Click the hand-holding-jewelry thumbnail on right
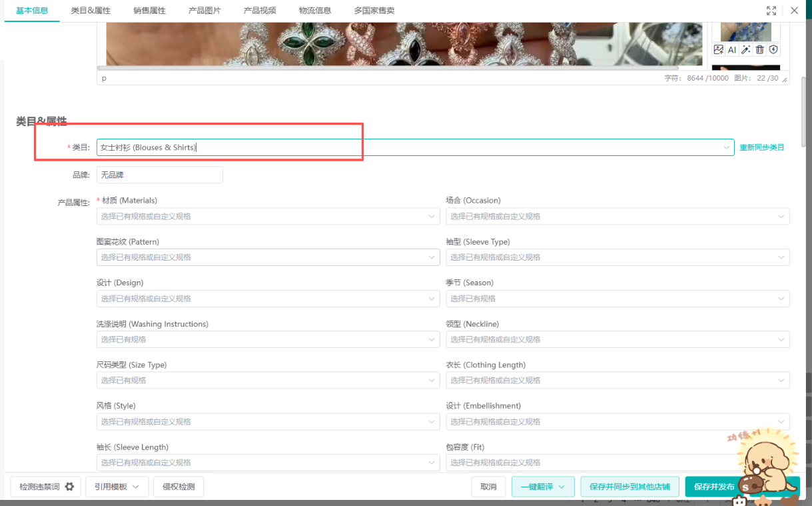This screenshot has height=506, width=812. [x=745, y=31]
